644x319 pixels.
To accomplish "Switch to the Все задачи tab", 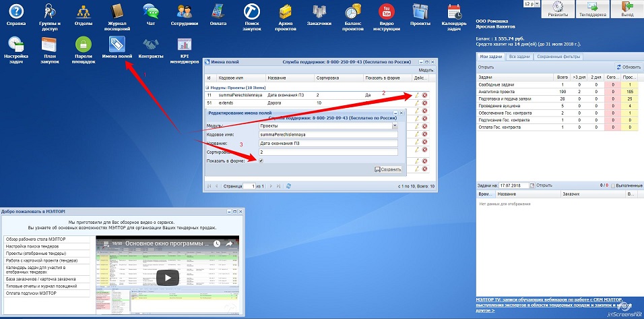I will pos(519,57).
